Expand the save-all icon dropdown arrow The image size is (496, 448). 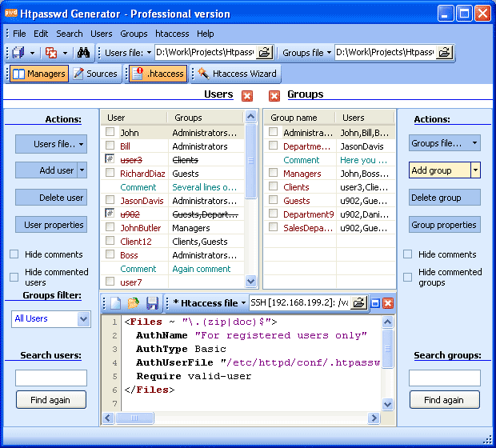(x=32, y=53)
